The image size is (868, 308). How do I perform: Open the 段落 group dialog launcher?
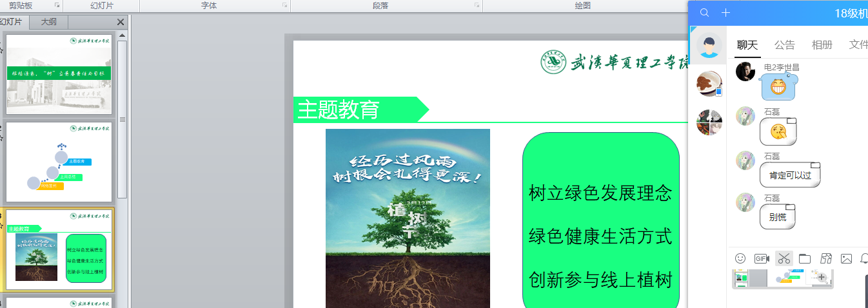click(x=477, y=5)
